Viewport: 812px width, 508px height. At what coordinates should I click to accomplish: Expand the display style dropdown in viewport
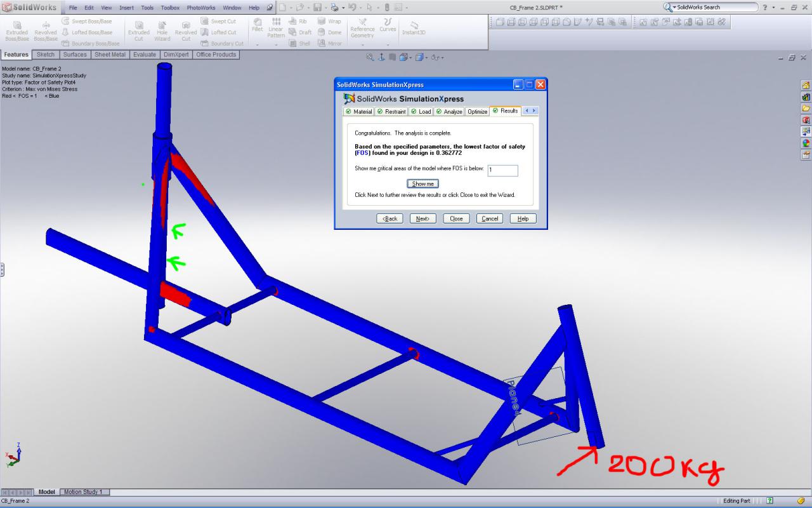[x=428, y=58]
